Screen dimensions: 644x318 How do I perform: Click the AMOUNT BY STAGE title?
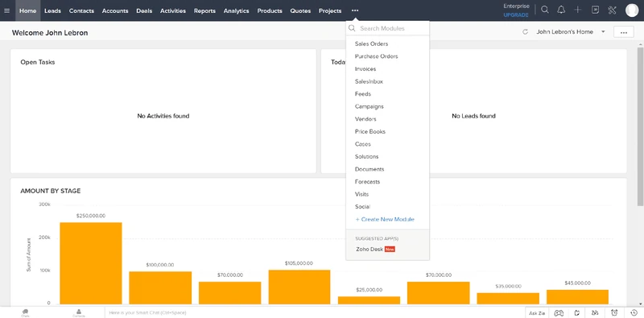point(51,191)
